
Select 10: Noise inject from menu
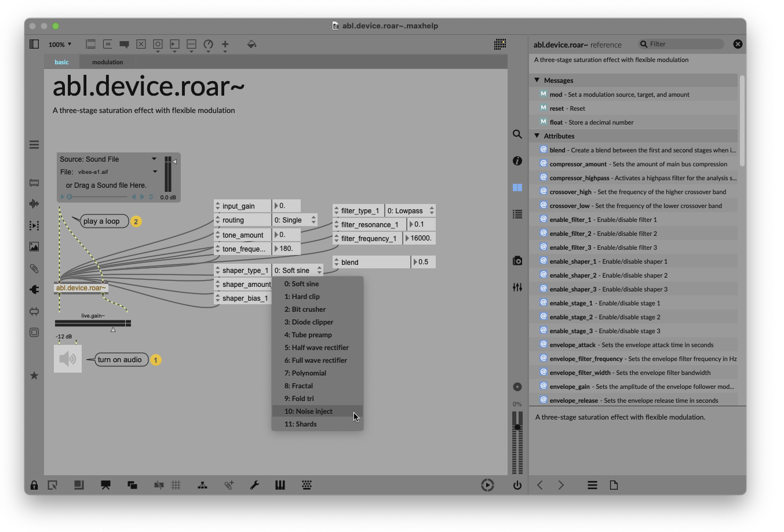click(x=308, y=411)
